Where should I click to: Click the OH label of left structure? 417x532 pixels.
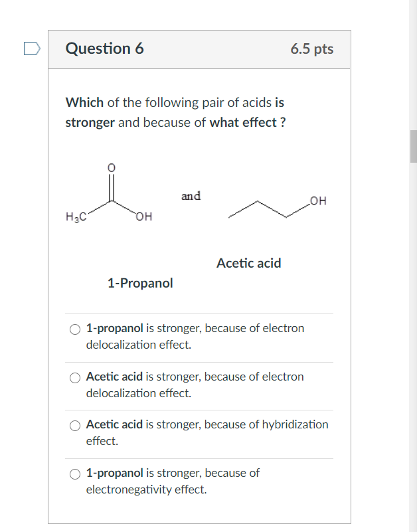coord(144,217)
